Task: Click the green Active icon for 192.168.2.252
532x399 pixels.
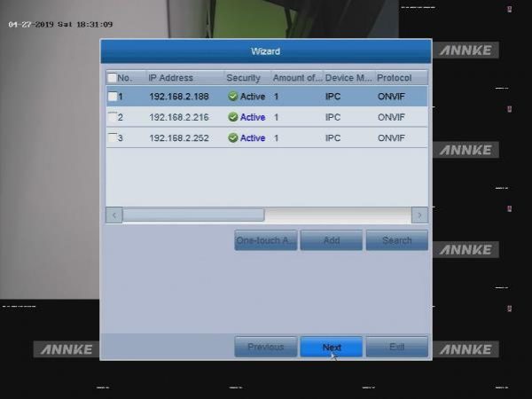Action: click(232, 138)
